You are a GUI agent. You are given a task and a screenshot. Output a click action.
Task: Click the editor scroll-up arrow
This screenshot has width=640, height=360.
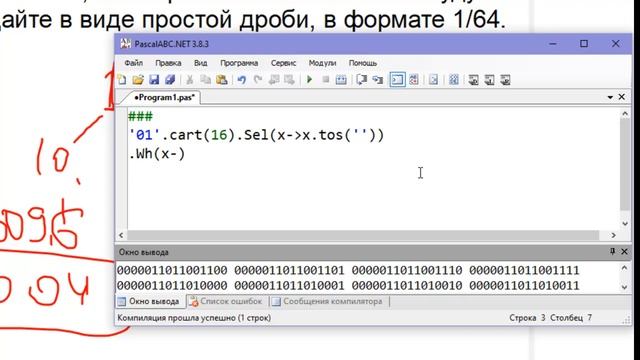(625, 114)
